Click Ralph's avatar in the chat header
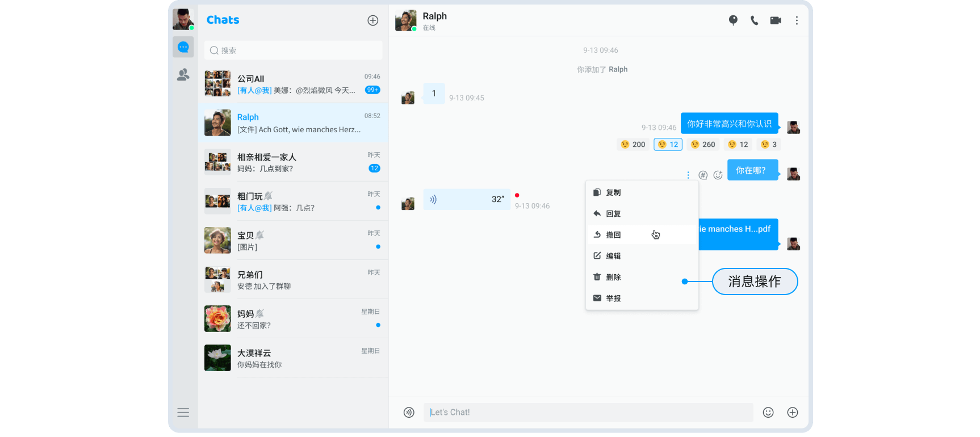The image size is (980, 437). (405, 20)
